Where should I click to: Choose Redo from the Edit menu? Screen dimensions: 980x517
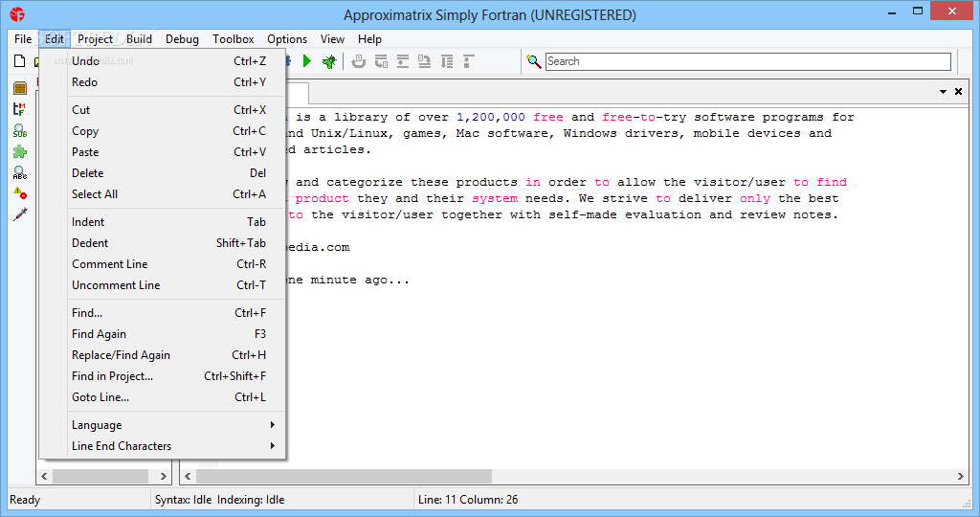pyautogui.click(x=174, y=82)
